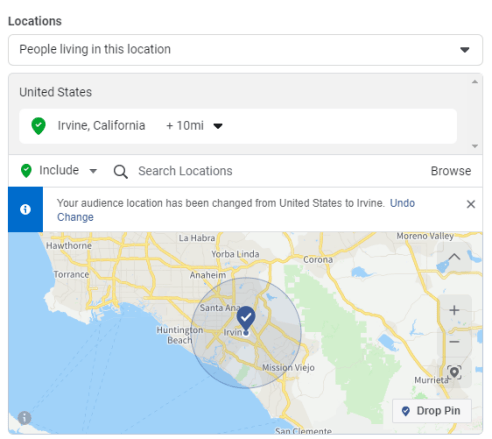The height and width of the screenshot is (439, 492).
Task: Click the location list scroll-up arrow
Action: tap(475, 82)
